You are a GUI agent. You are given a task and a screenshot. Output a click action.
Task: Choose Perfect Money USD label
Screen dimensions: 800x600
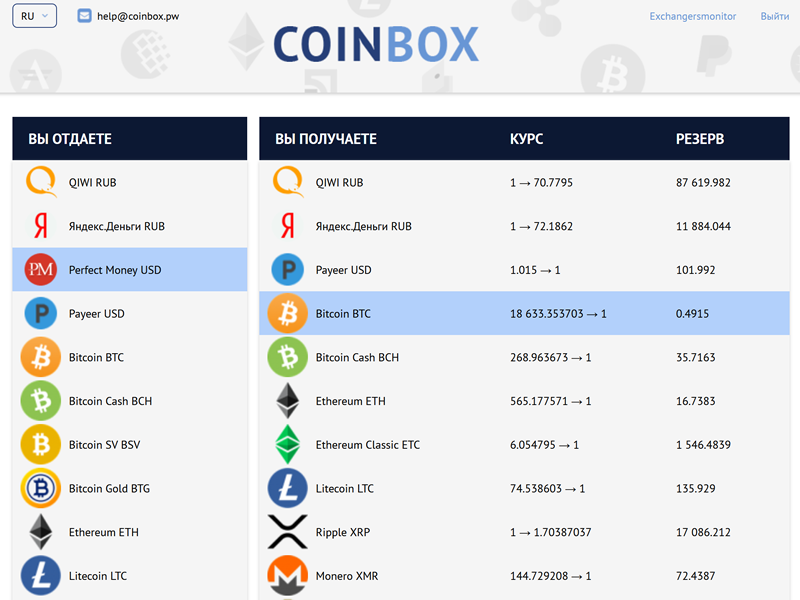(x=115, y=270)
